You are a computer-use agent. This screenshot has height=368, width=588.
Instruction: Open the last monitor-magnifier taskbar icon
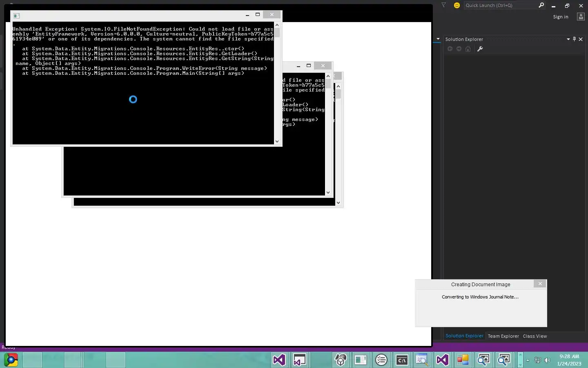pyautogui.click(x=503, y=360)
